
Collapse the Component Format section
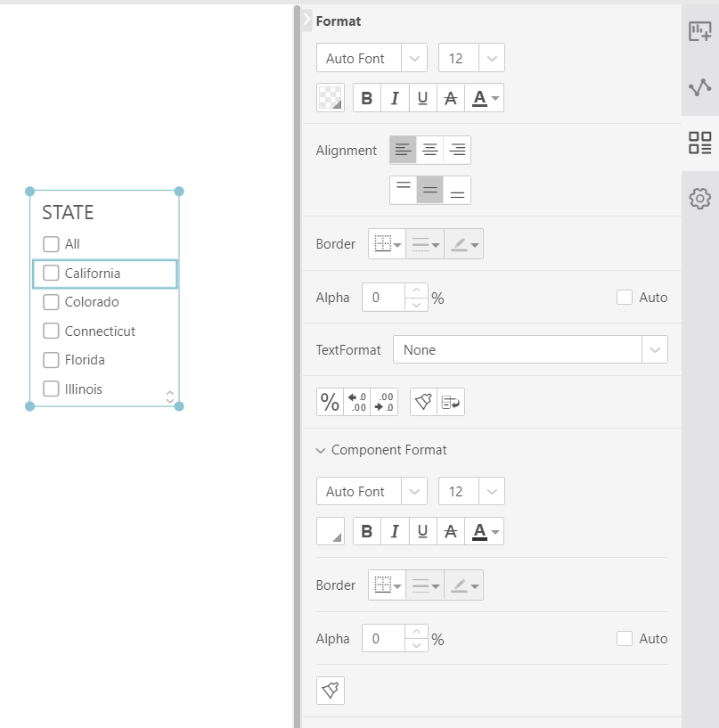[321, 451]
